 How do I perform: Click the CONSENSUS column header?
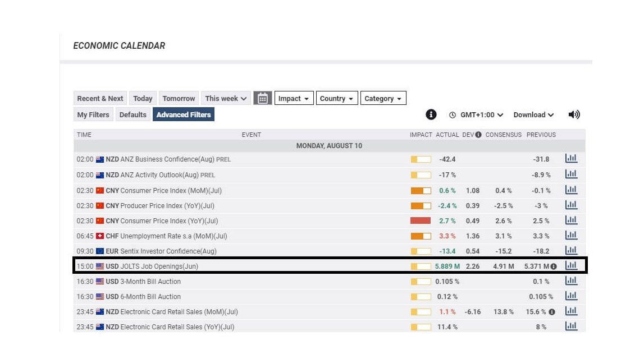[504, 135]
